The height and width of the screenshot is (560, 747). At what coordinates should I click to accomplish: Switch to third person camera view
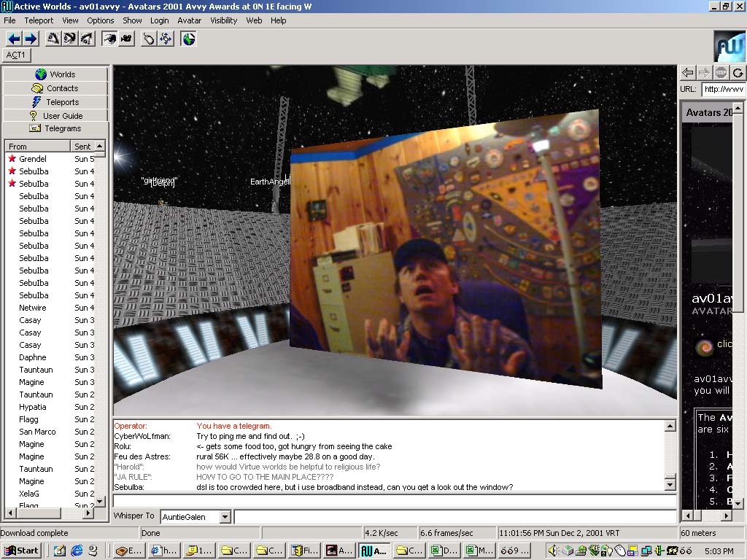point(126,39)
